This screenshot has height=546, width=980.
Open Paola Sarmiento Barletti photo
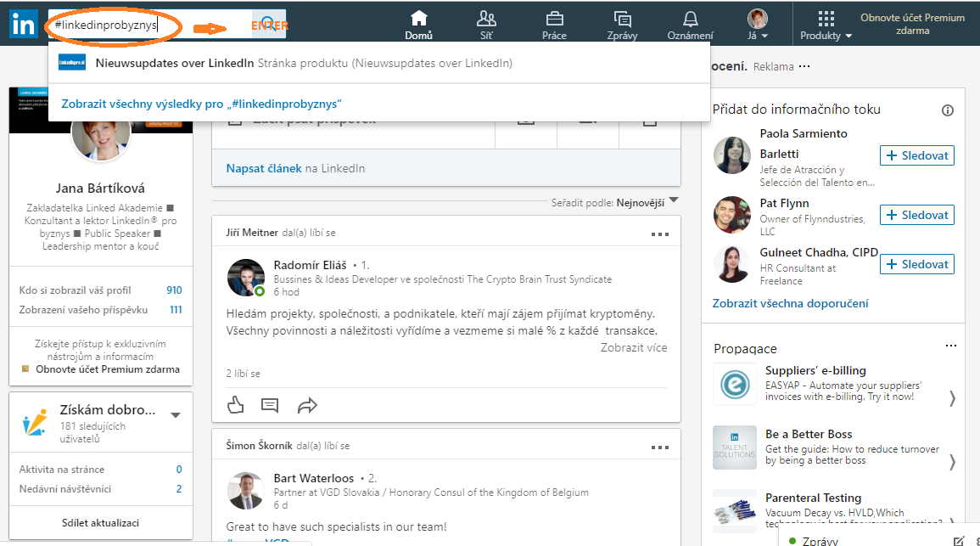(732, 155)
